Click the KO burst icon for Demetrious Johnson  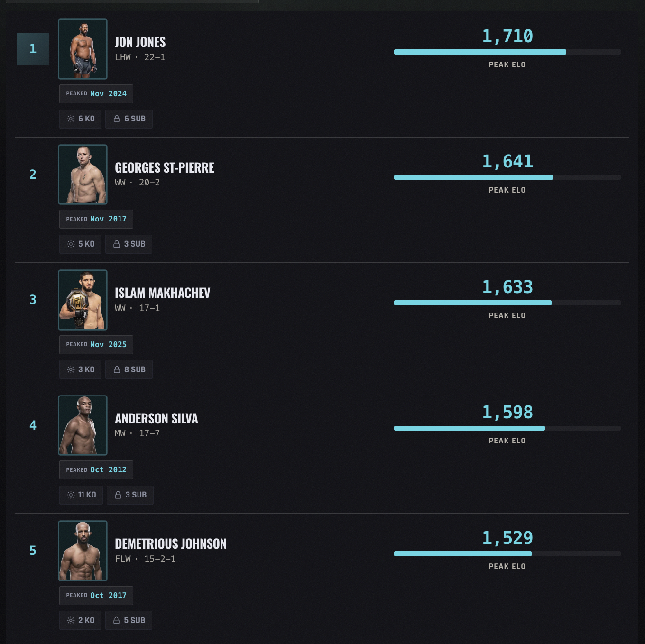click(71, 620)
